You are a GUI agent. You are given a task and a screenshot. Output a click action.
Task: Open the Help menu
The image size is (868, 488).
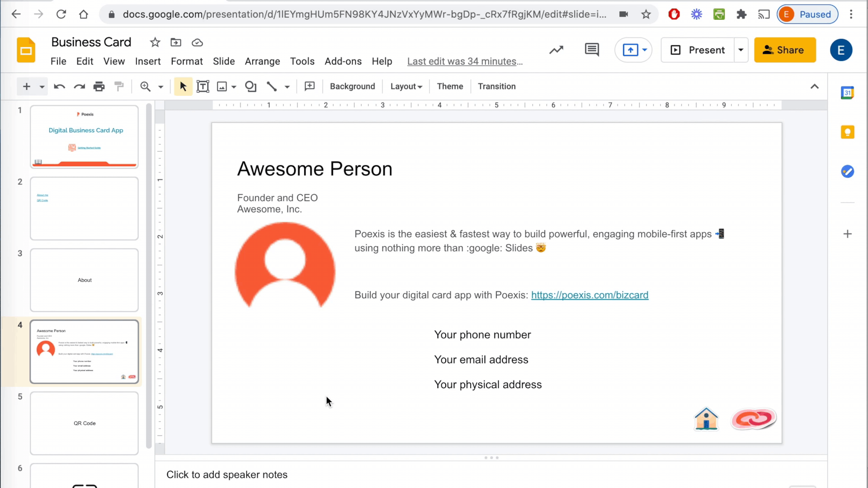[x=382, y=61]
